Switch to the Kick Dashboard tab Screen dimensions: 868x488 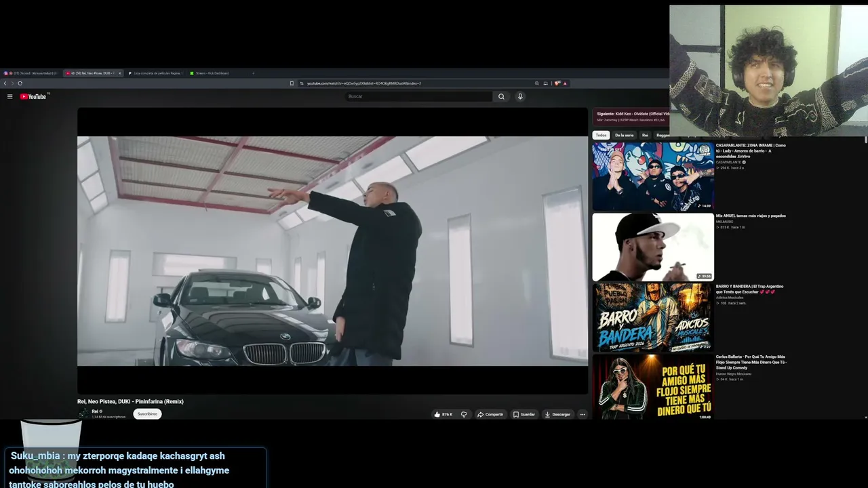pyautogui.click(x=214, y=73)
